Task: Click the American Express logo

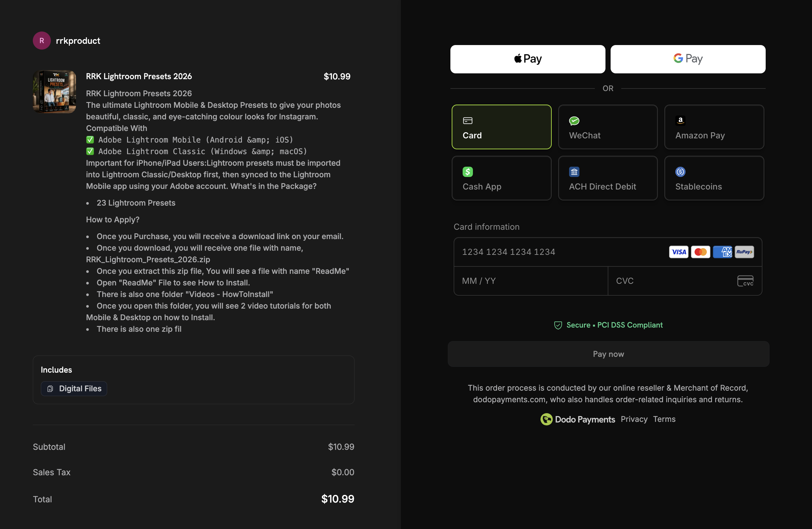Action: click(x=723, y=252)
